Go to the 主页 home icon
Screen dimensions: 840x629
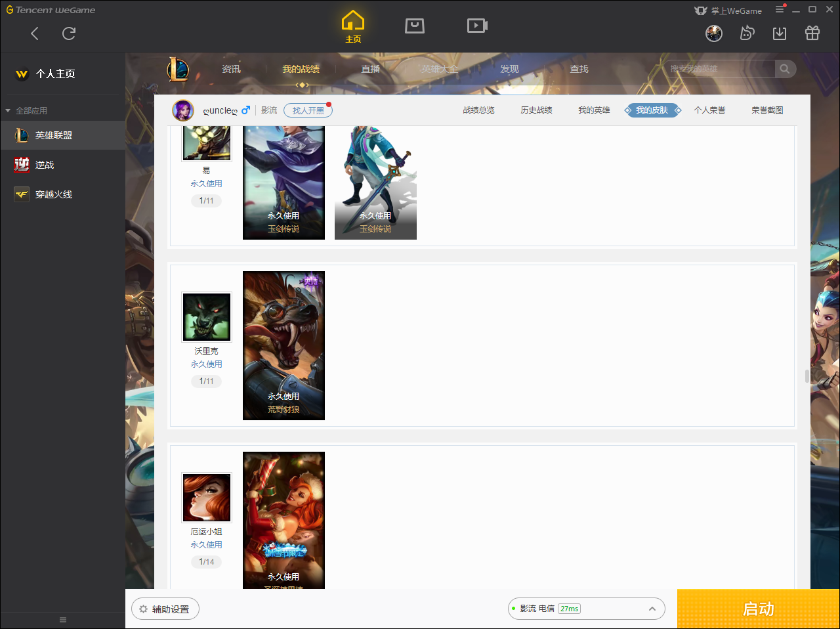353,27
